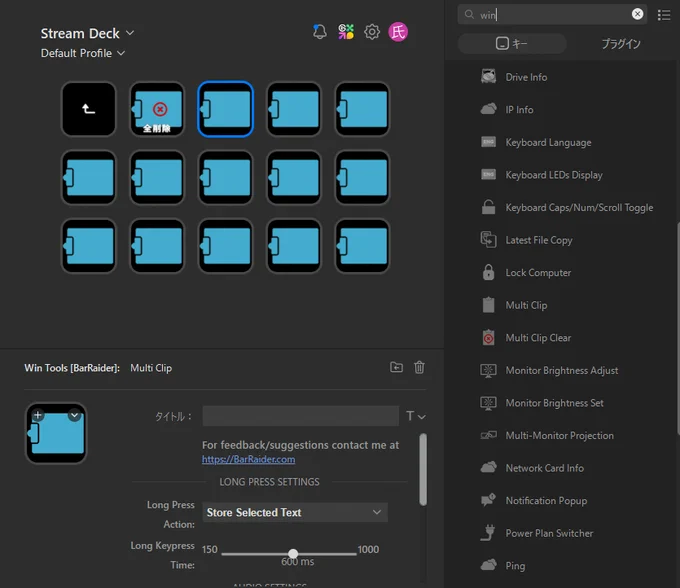Click the Monitor Brightness Set icon
680x588 pixels.
tap(488, 403)
